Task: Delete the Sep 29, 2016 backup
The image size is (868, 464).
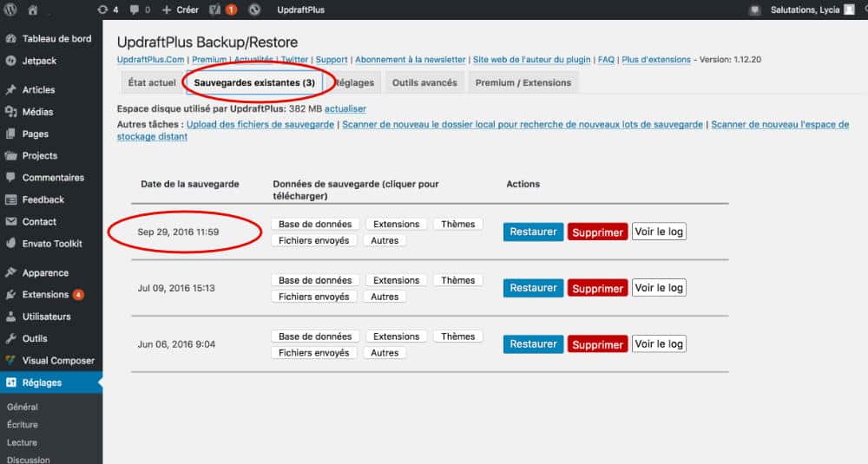Action: (598, 232)
